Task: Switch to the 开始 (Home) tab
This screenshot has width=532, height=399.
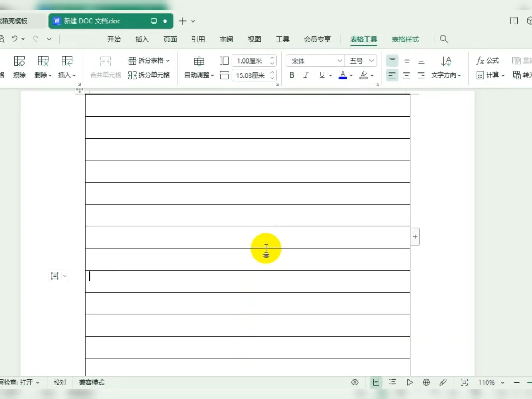Action: (114, 39)
